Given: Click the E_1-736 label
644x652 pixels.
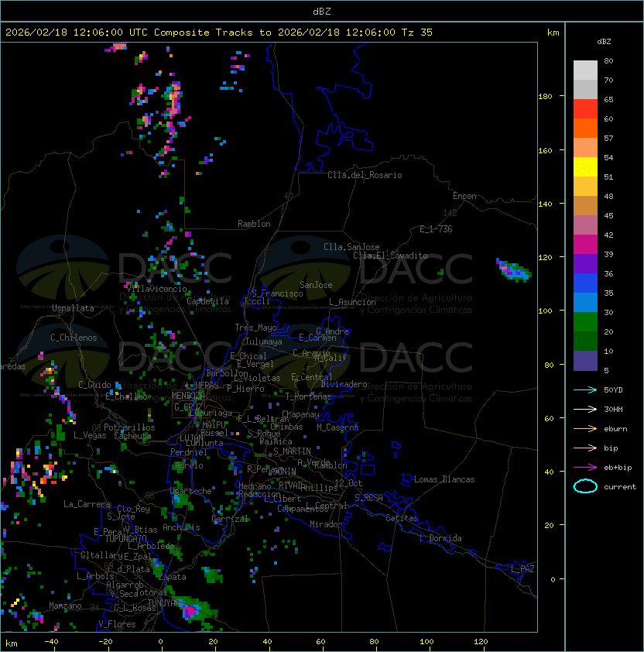Looking at the screenshot, I should pos(436,229).
